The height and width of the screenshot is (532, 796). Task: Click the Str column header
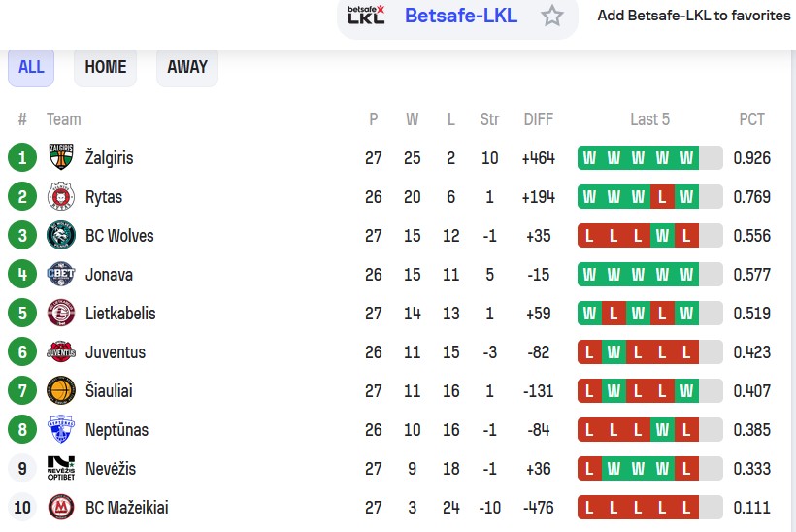pos(489,119)
